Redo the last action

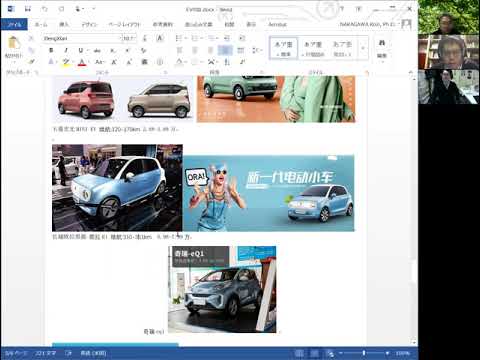[61, 9]
